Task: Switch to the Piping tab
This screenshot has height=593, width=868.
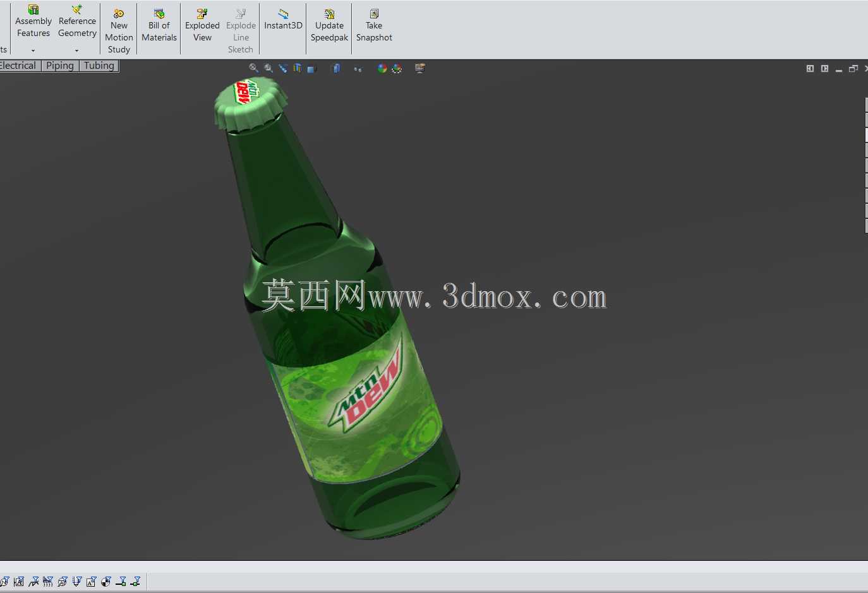Action: [60, 66]
